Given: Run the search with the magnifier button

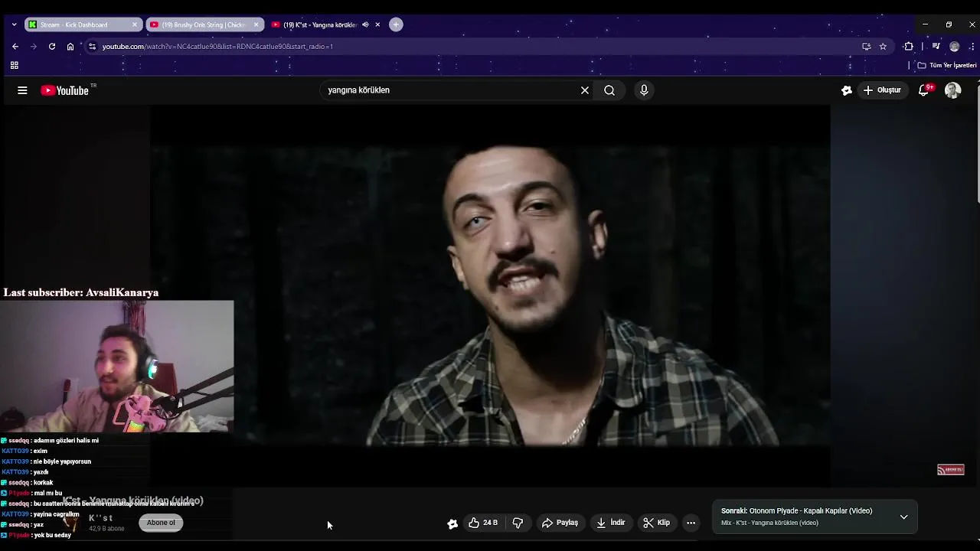Looking at the screenshot, I should [x=609, y=90].
